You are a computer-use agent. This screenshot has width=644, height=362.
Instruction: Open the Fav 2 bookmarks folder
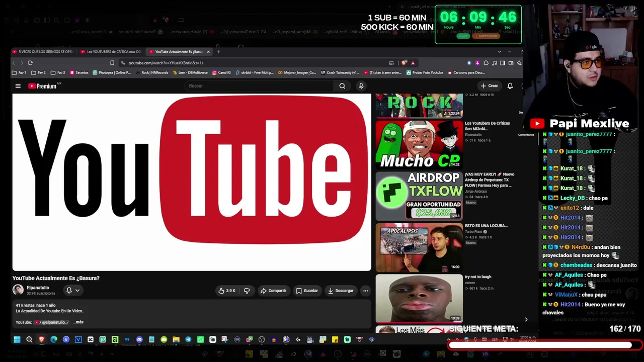39,73
